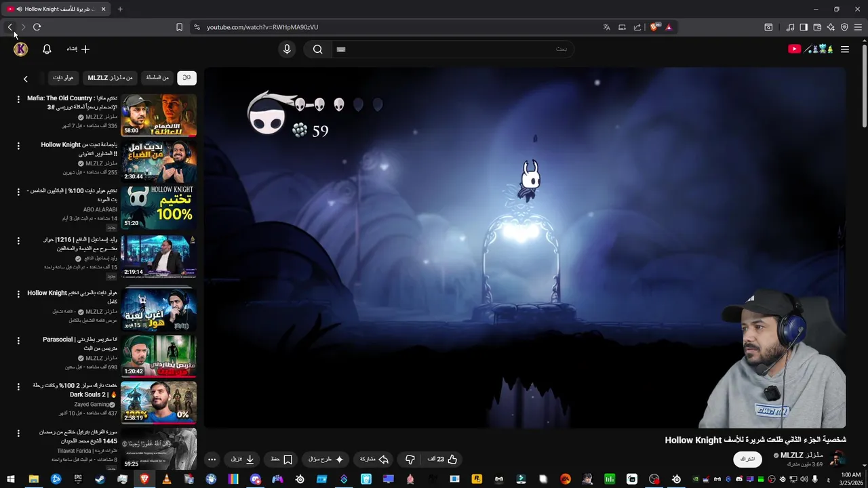Open options for the 100% Hollow Knight video
The image size is (868, 488).
(18, 191)
